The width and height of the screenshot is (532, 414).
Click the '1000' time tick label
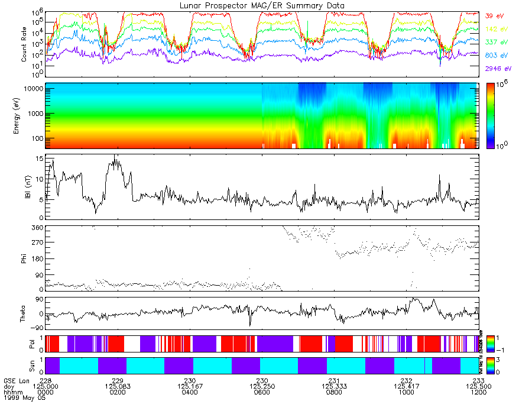(x=407, y=392)
